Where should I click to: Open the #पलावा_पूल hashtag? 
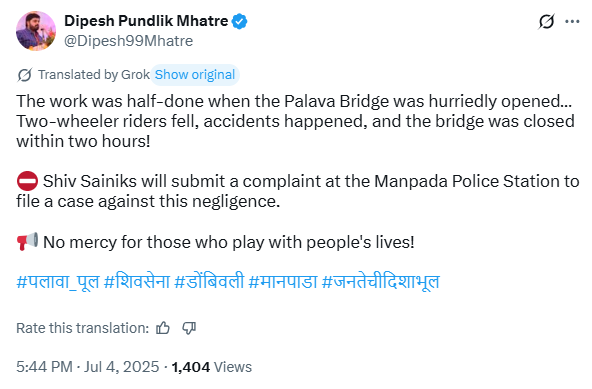tap(58, 282)
